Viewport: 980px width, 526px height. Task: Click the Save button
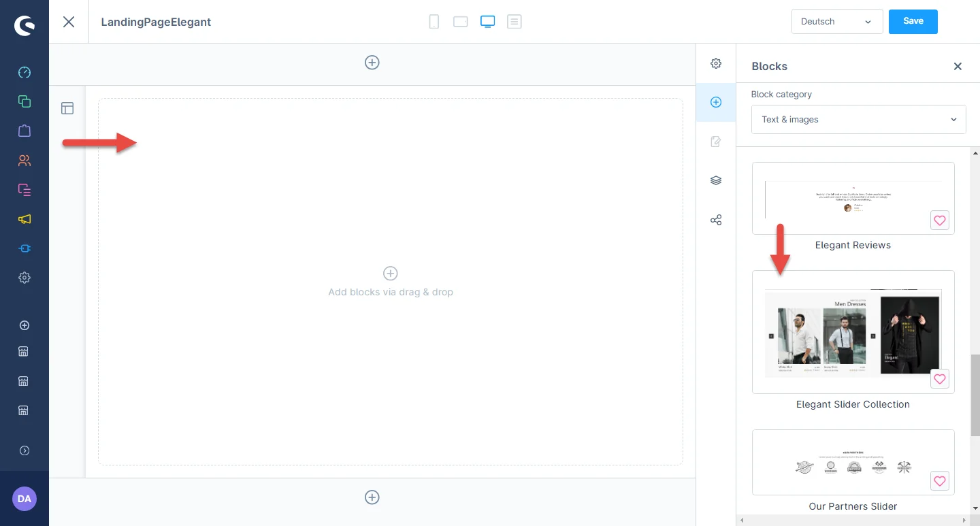913,22
